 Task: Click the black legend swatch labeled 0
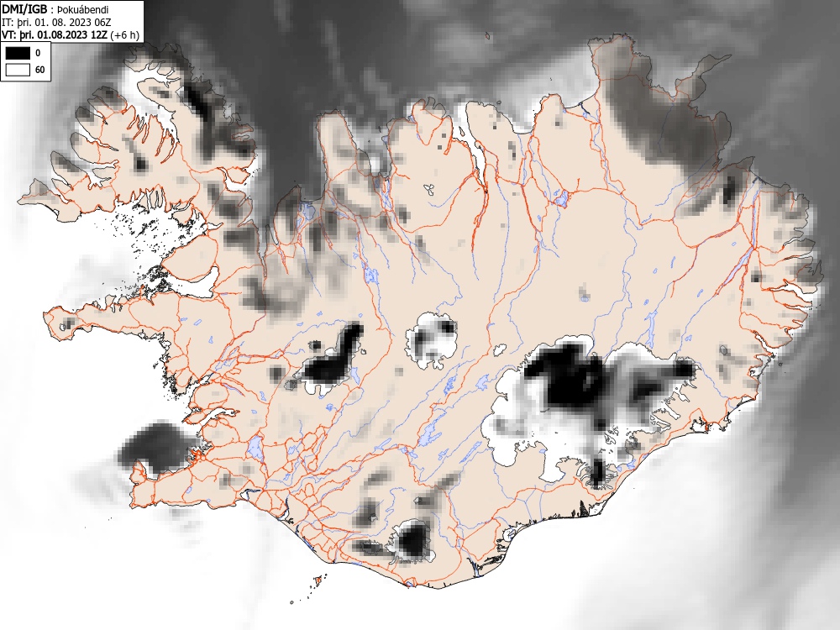click(18, 53)
